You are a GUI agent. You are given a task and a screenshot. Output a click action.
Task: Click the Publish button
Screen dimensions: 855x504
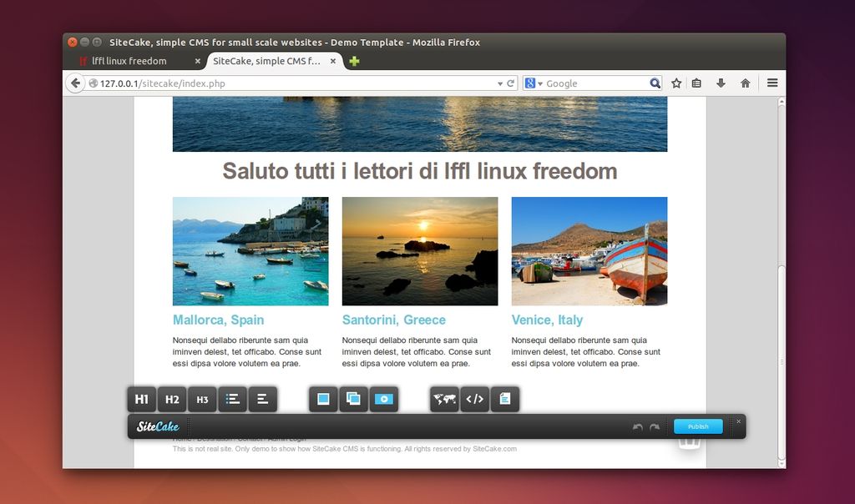(x=698, y=426)
